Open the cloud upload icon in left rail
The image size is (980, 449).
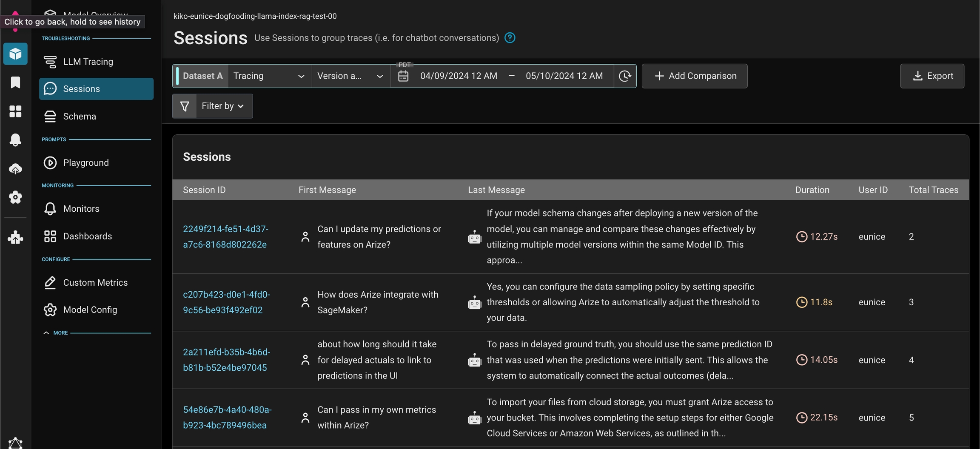pyautogui.click(x=15, y=169)
